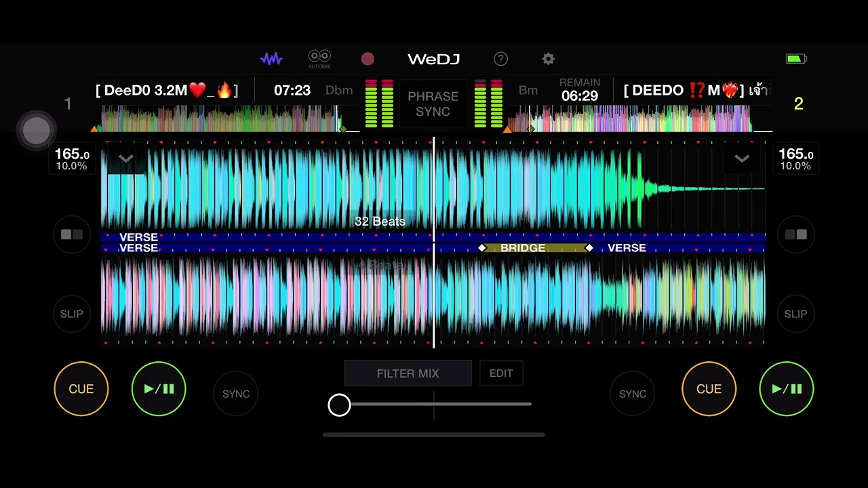Click the BRIDGE phrase marker
This screenshot has width=868, height=488.
[x=536, y=248]
